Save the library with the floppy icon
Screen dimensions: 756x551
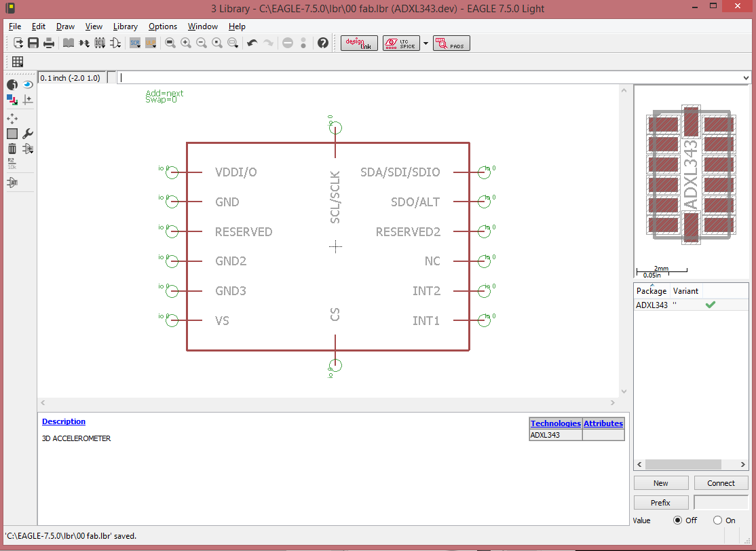pyautogui.click(x=33, y=43)
